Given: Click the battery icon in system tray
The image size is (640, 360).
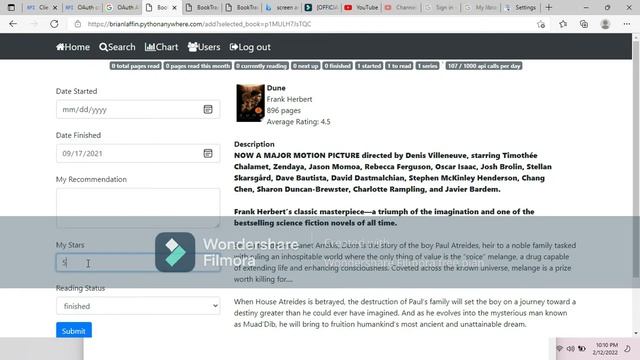Looking at the screenshot, I should 582,349.
